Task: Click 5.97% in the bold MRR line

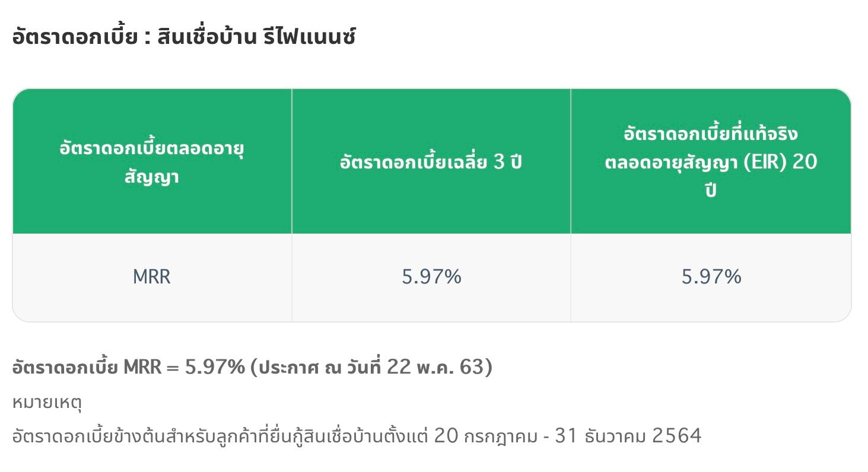Action: [x=215, y=367]
